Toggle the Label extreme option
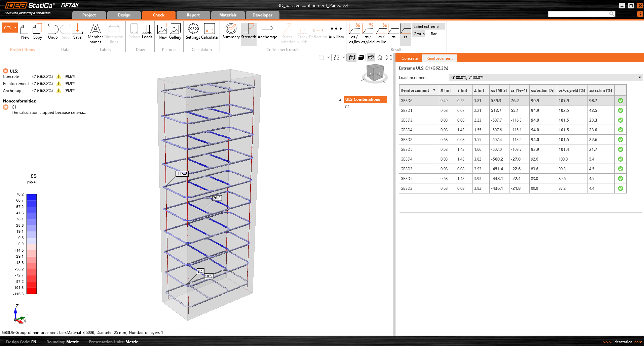The width and height of the screenshot is (644, 346). coord(426,27)
